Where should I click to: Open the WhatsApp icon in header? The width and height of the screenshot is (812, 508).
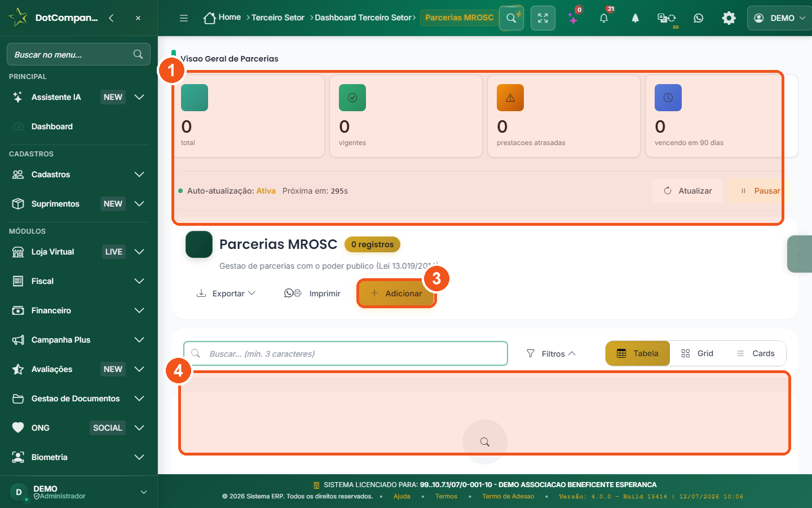pos(699,18)
